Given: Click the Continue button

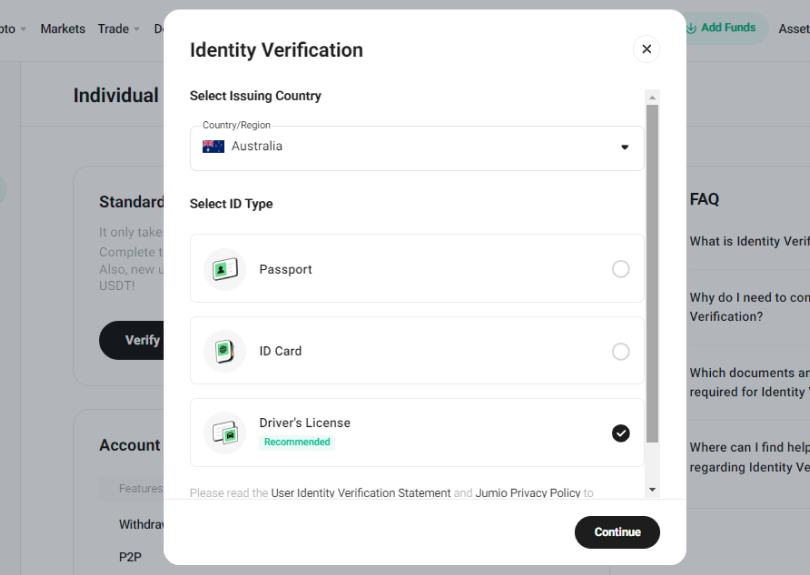Looking at the screenshot, I should pos(617,532).
